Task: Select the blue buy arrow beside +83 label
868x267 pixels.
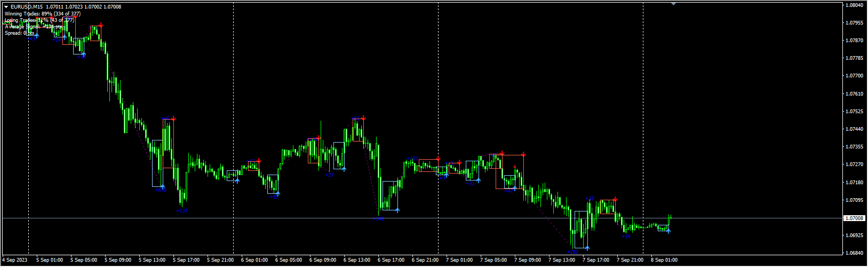Action: pos(277,193)
